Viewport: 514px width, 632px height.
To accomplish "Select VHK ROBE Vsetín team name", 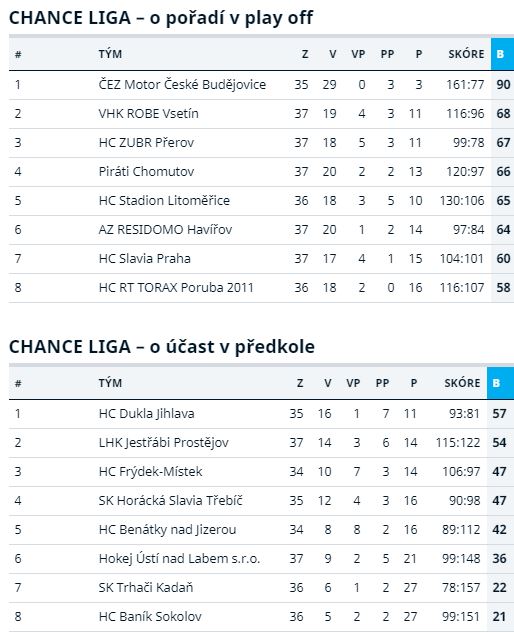I will pos(148,114).
